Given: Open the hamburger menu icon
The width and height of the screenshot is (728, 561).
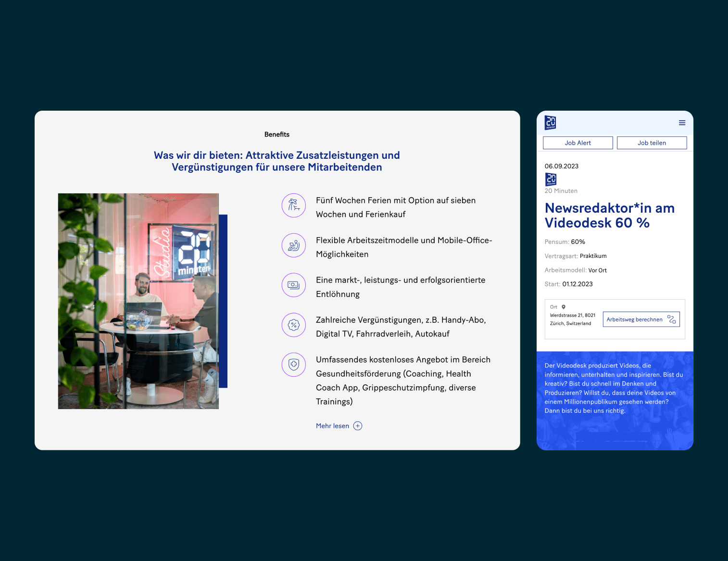Looking at the screenshot, I should pos(682,123).
